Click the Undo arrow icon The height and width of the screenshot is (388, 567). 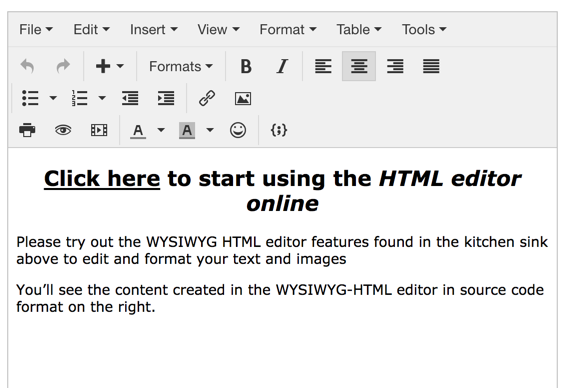[x=27, y=66]
